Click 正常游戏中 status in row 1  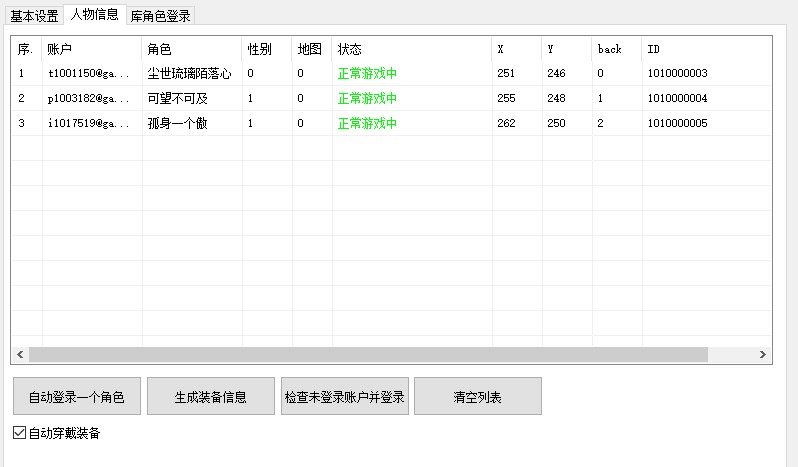point(367,73)
